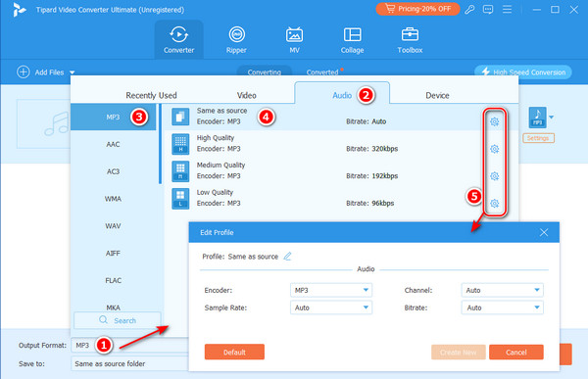
Task: Click the Create New button
Action: (459, 352)
